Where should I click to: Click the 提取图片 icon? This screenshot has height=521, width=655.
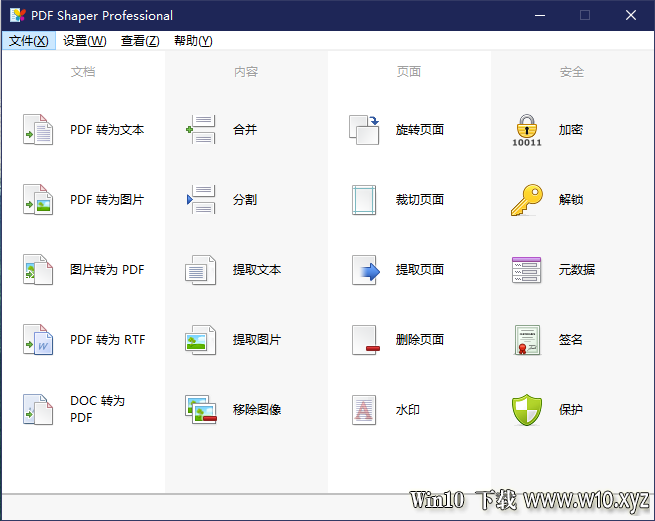pos(201,340)
